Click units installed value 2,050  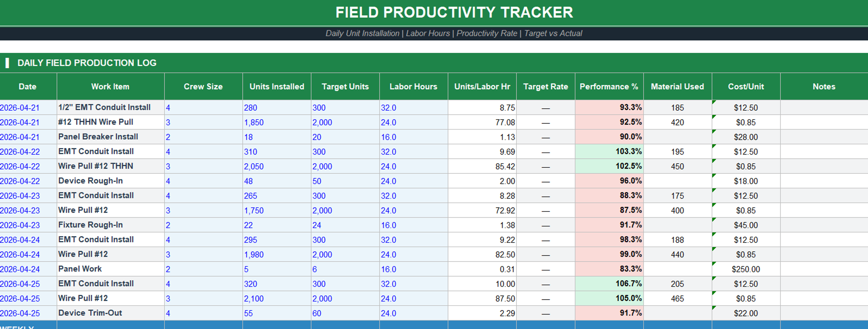coord(277,166)
